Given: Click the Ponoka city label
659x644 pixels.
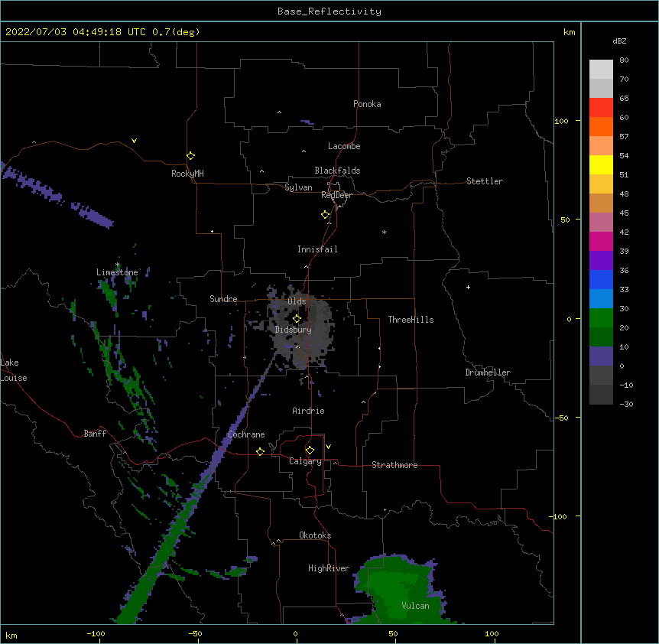Looking at the screenshot, I should pyautogui.click(x=367, y=104).
